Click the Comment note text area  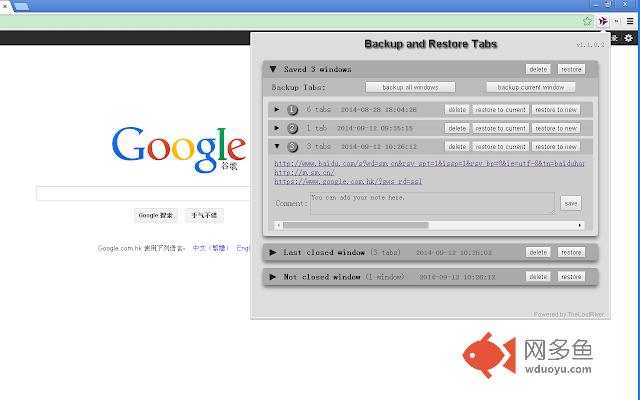(432, 203)
